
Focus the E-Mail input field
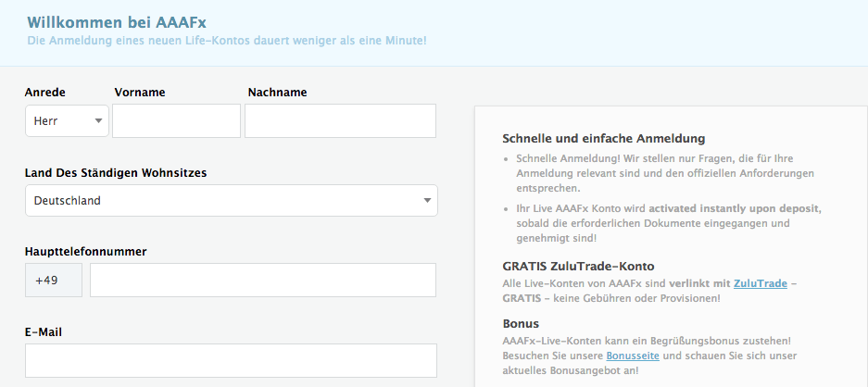click(x=231, y=360)
